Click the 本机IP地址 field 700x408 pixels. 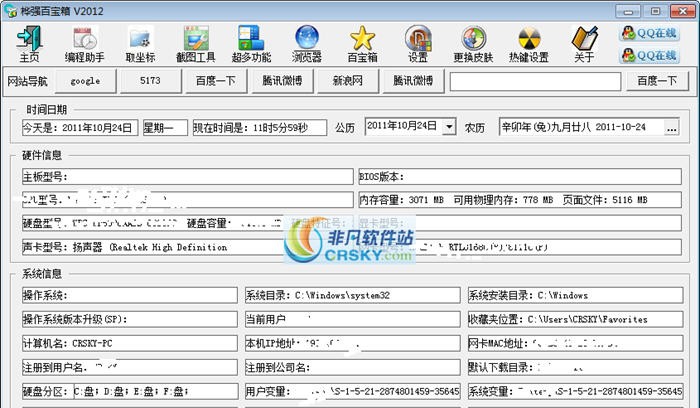(x=353, y=343)
